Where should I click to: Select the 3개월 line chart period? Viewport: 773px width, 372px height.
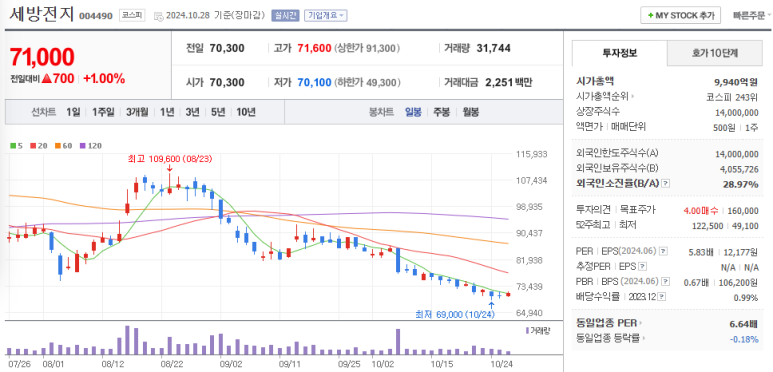[137, 112]
